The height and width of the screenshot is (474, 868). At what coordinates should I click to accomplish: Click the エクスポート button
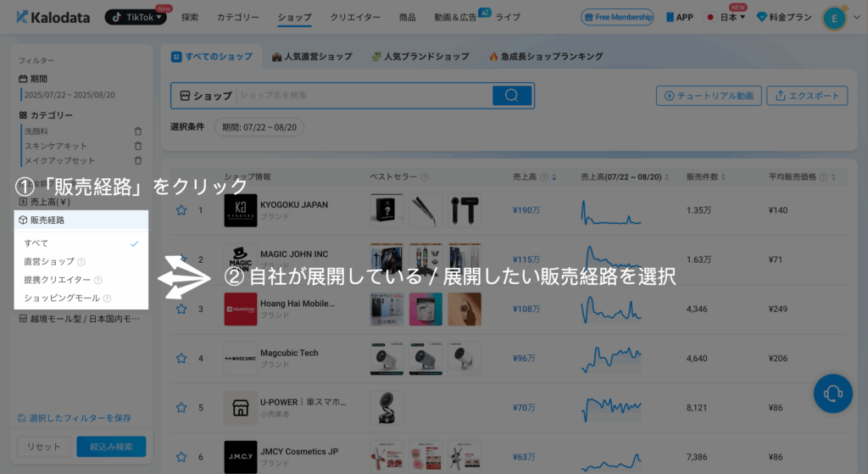click(807, 96)
